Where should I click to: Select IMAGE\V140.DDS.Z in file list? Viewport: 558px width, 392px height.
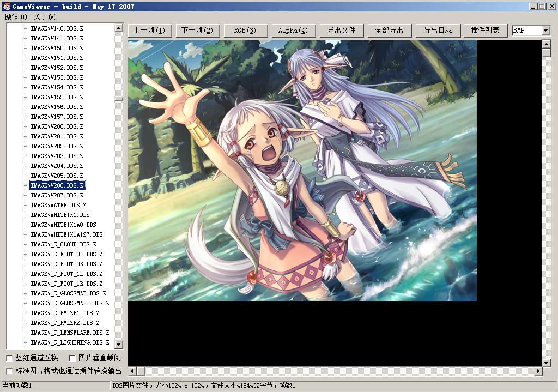[x=57, y=28]
